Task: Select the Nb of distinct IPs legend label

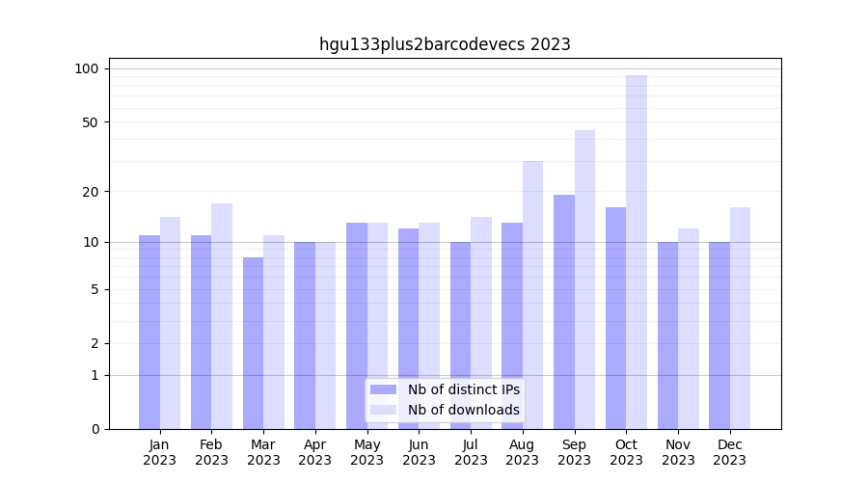Action: (x=463, y=389)
